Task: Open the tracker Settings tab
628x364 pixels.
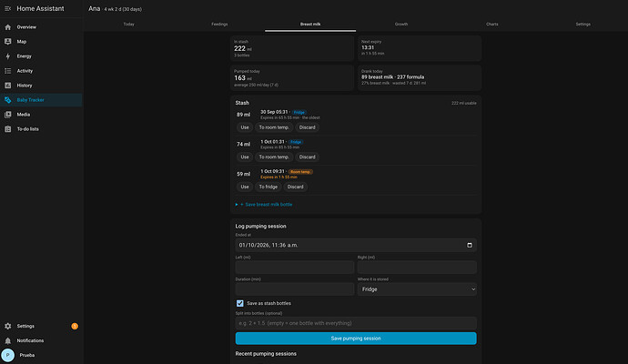Action: 583,24
